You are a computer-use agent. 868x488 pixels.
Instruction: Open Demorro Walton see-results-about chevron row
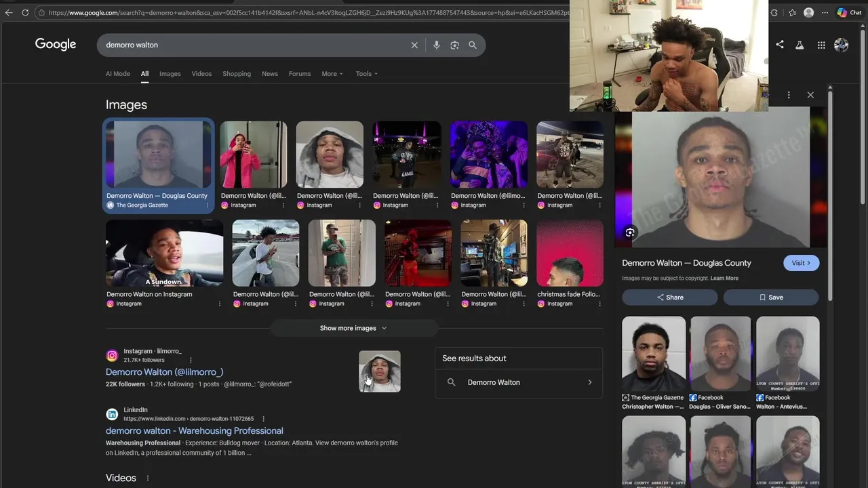tap(519, 382)
